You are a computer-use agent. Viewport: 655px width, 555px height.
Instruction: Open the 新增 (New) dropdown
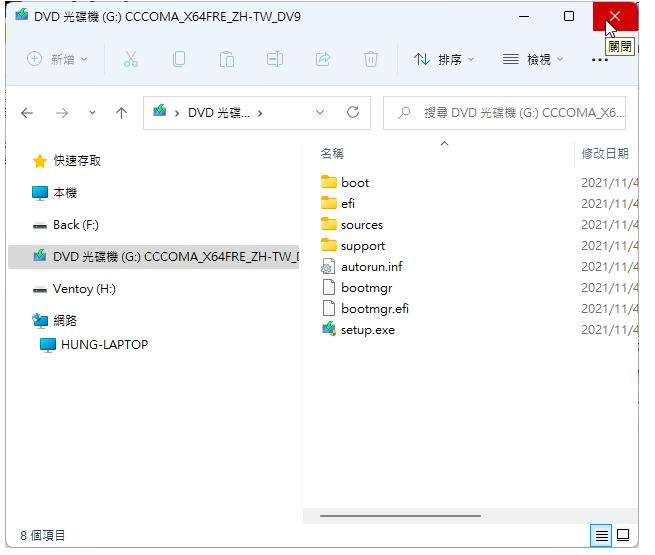(57, 59)
